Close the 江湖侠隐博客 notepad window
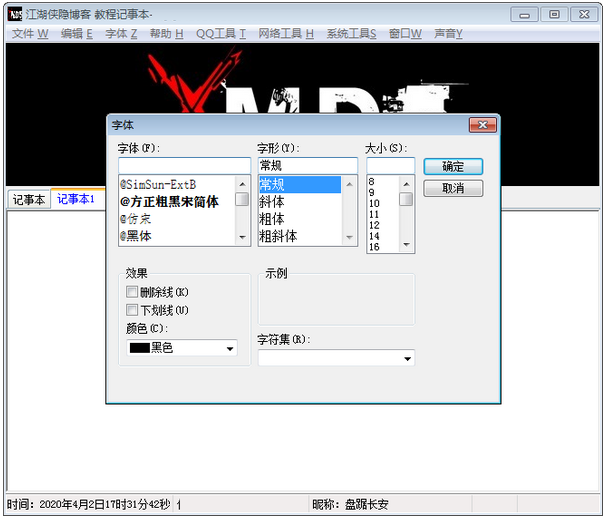The height and width of the screenshot is (518, 604). pyautogui.click(x=584, y=15)
